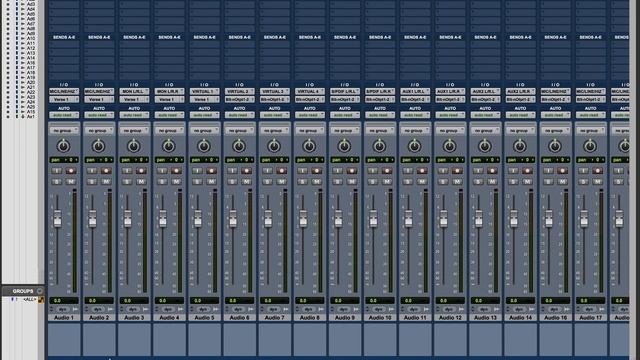This screenshot has width=640, height=360.
Task: Click the pan knob on Audio 13
Action: [484, 146]
